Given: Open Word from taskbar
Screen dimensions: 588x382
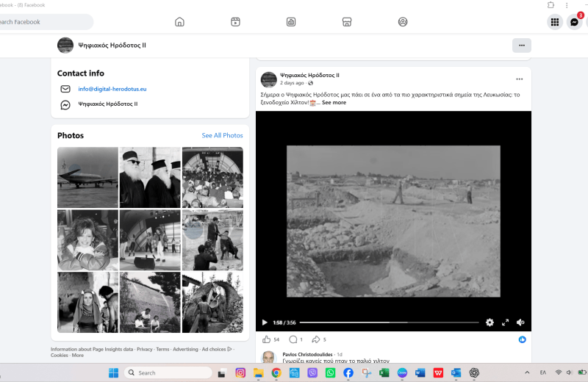Looking at the screenshot, I should tap(420, 372).
